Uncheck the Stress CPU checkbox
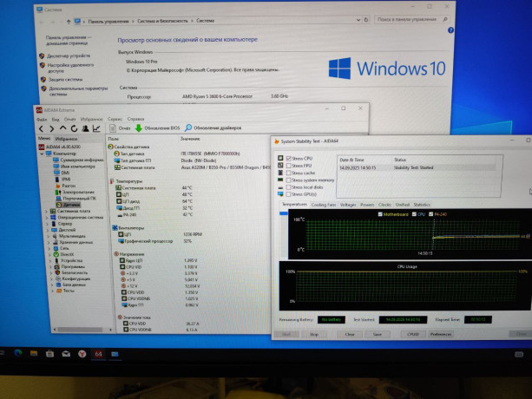The image size is (532, 399). click(289, 159)
